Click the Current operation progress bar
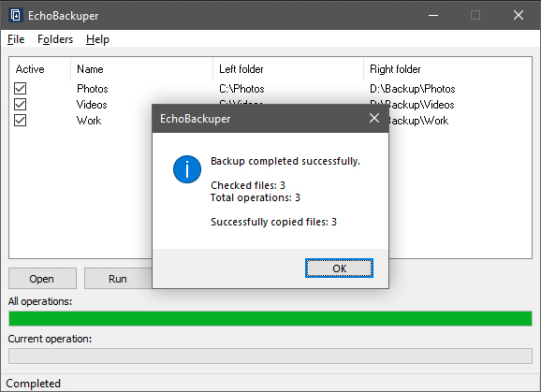Viewport: 541px width, 392px height. pos(270,356)
